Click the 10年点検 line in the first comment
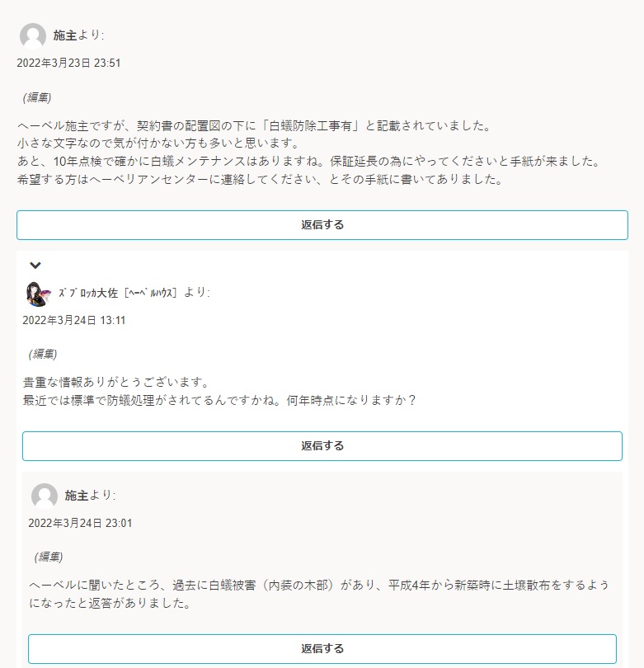The width and height of the screenshot is (644, 668). point(309,162)
